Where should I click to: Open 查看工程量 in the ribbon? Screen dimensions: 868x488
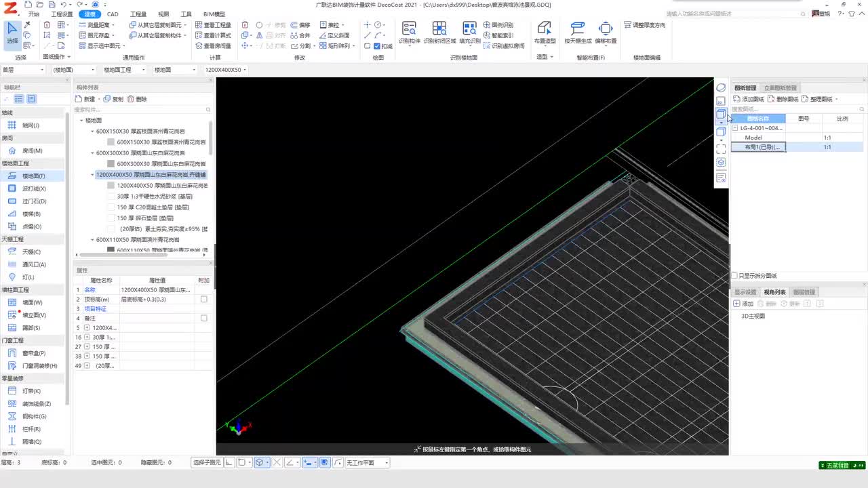[213, 25]
